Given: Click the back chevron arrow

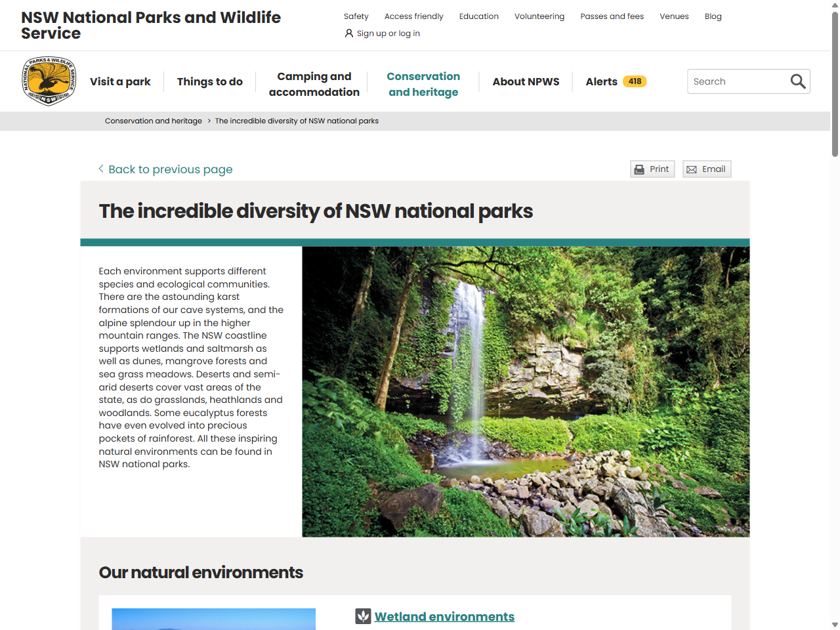Looking at the screenshot, I should pos(101,169).
